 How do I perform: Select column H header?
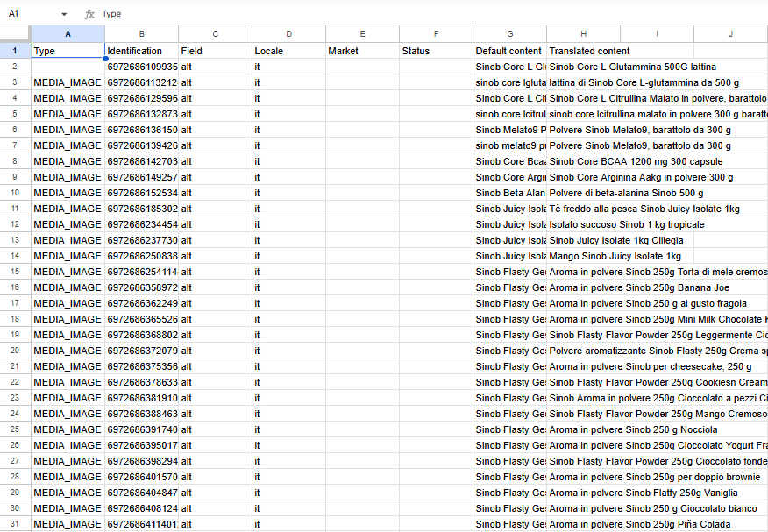click(x=583, y=34)
